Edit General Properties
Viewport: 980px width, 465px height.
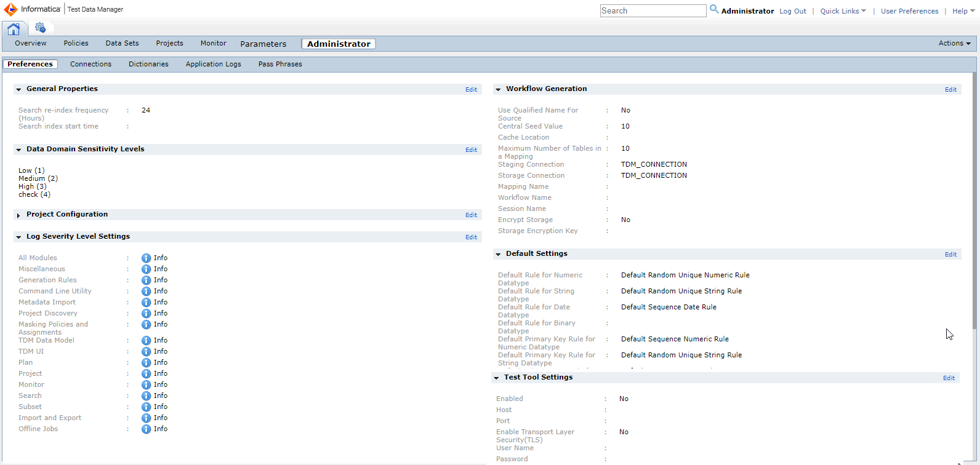[x=471, y=90]
